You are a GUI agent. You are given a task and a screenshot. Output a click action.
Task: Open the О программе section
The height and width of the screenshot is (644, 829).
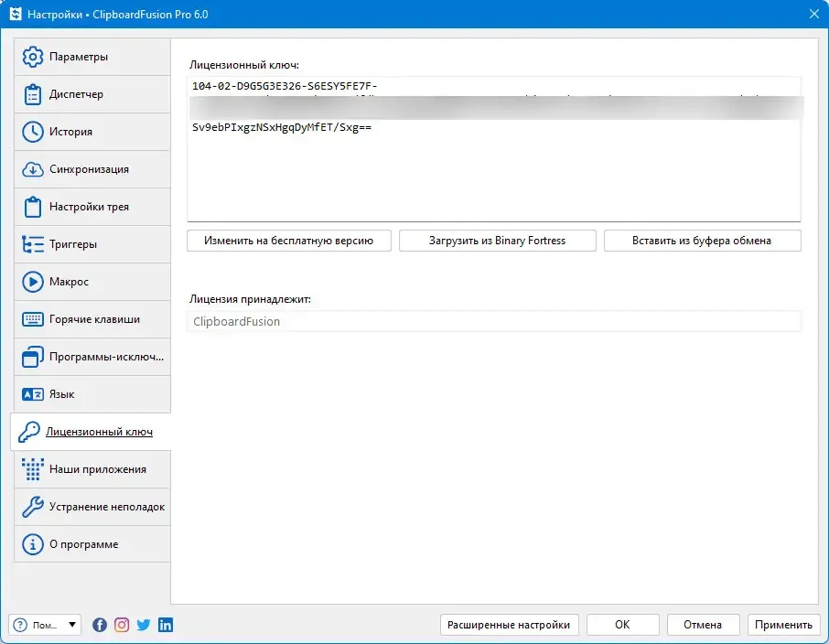(92, 544)
